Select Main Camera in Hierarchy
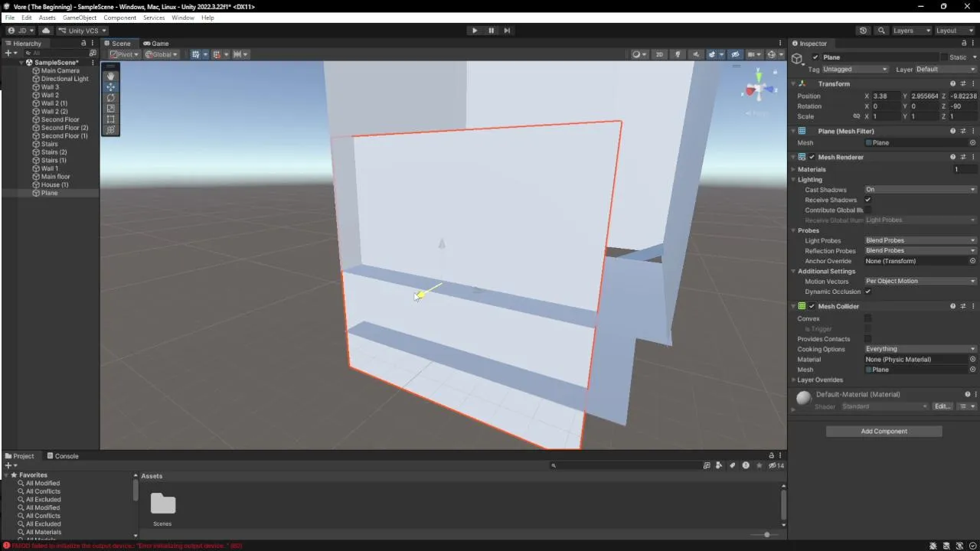The image size is (980, 551). pyautogui.click(x=60, y=70)
